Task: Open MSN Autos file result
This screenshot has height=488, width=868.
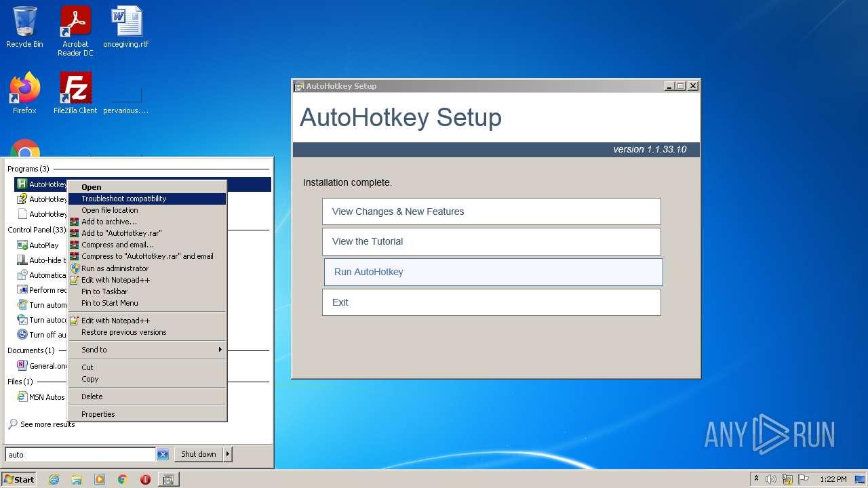Action: pyautogui.click(x=41, y=397)
